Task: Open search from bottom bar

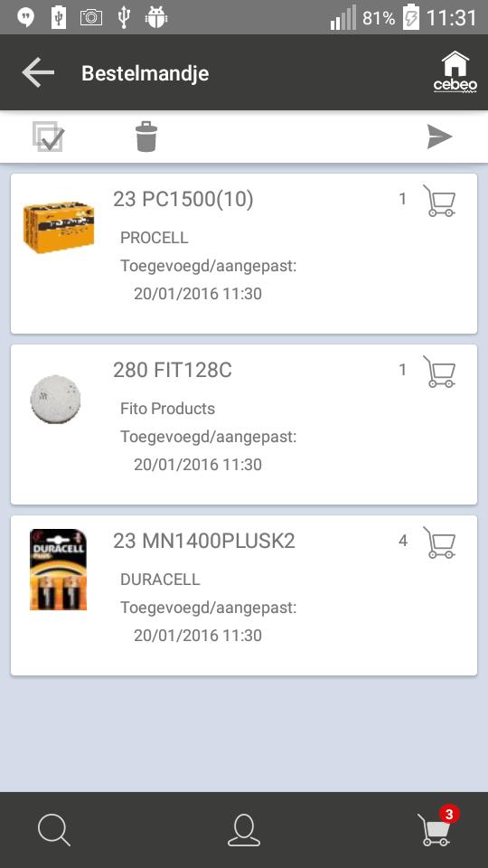Action: click(x=53, y=830)
